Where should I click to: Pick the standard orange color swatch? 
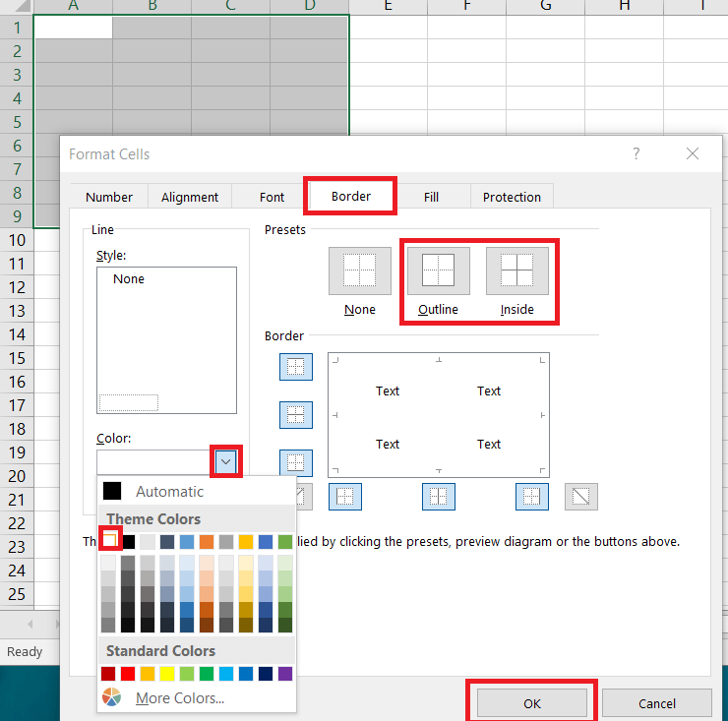(x=148, y=673)
